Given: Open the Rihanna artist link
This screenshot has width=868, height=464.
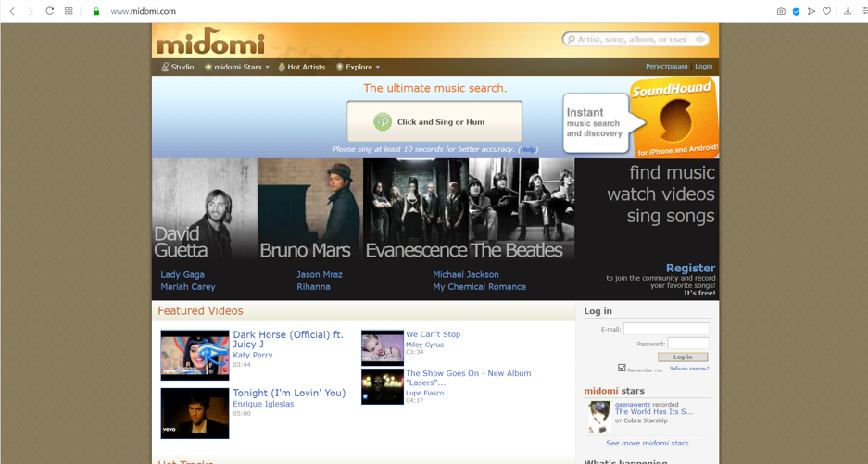Looking at the screenshot, I should 313,287.
